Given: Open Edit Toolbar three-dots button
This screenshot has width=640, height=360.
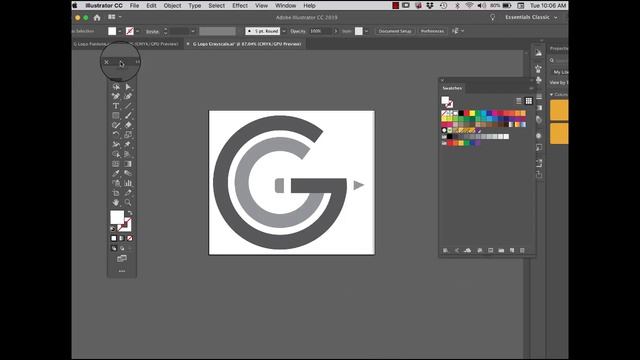Looking at the screenshot, I should [122, 271].
